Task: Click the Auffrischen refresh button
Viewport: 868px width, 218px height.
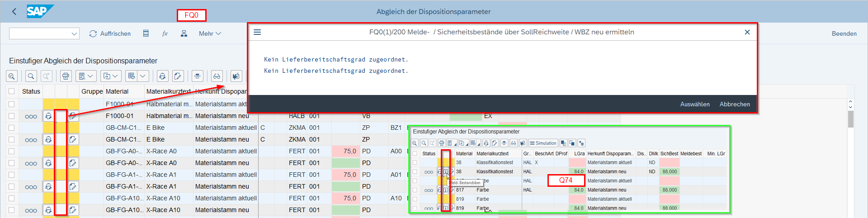Action: (110, 33)
